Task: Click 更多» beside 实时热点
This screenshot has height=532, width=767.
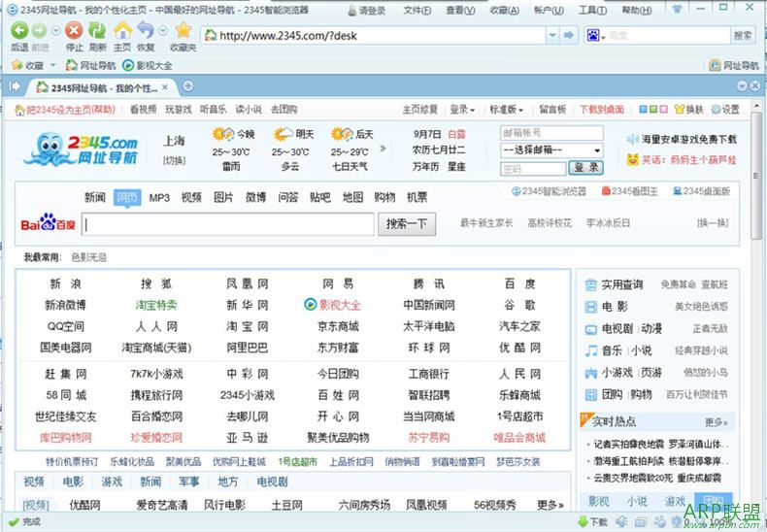Action: point(717,422)
